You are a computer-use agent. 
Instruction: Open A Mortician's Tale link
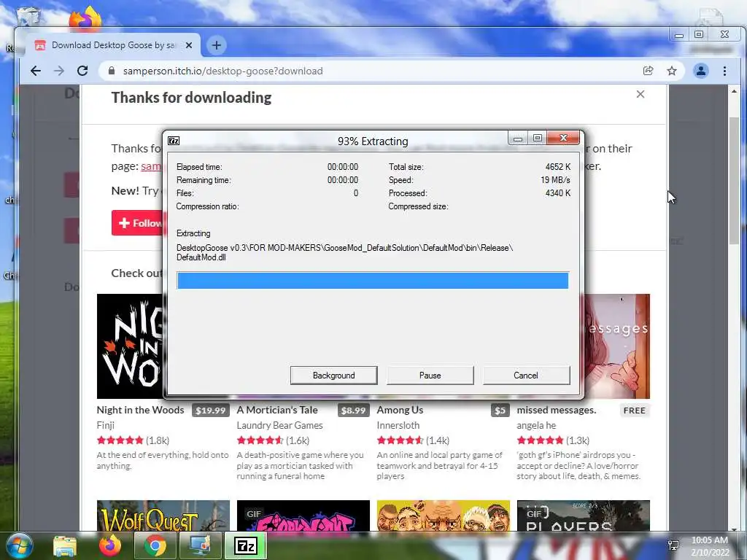tap(277, 410)
